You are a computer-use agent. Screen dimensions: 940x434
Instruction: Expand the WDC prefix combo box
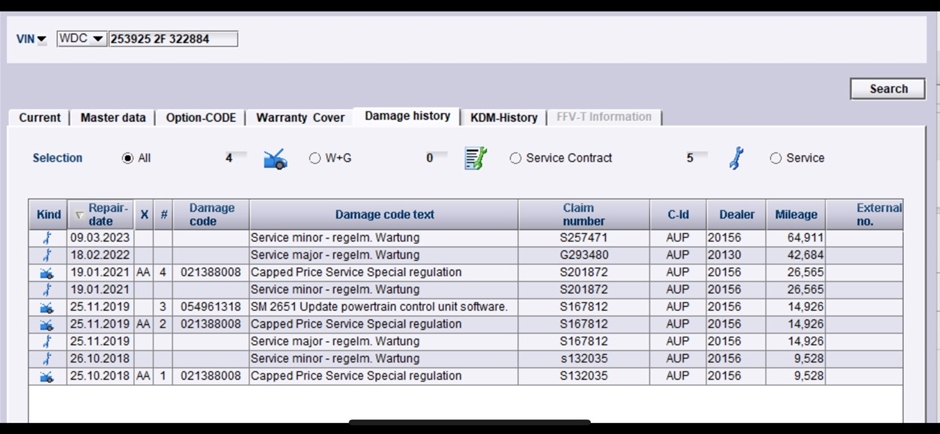point(97,39)
